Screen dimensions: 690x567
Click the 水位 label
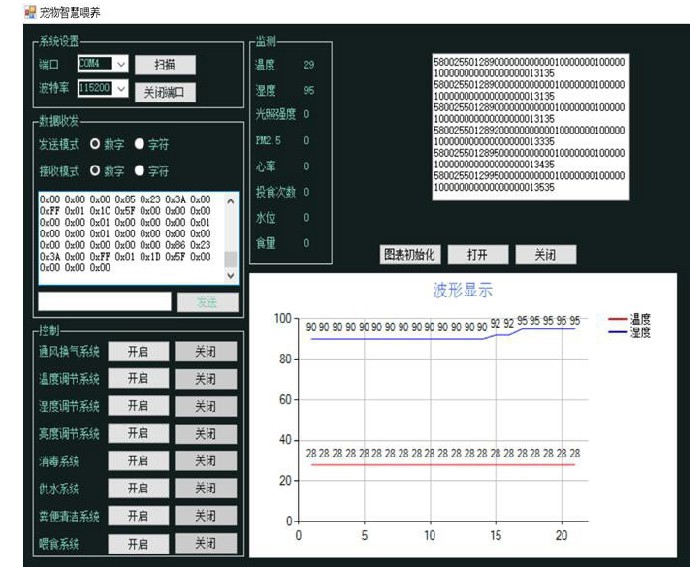tap(265, 217)
